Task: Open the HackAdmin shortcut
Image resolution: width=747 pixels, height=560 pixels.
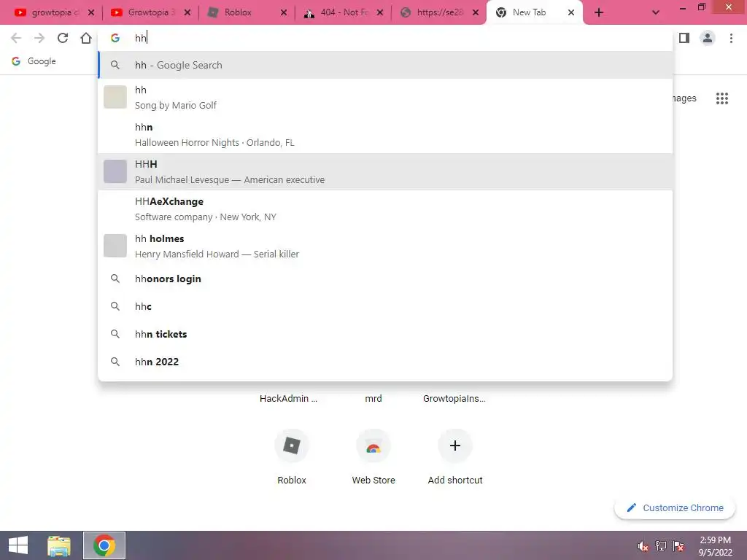Action: coord(288,398)
